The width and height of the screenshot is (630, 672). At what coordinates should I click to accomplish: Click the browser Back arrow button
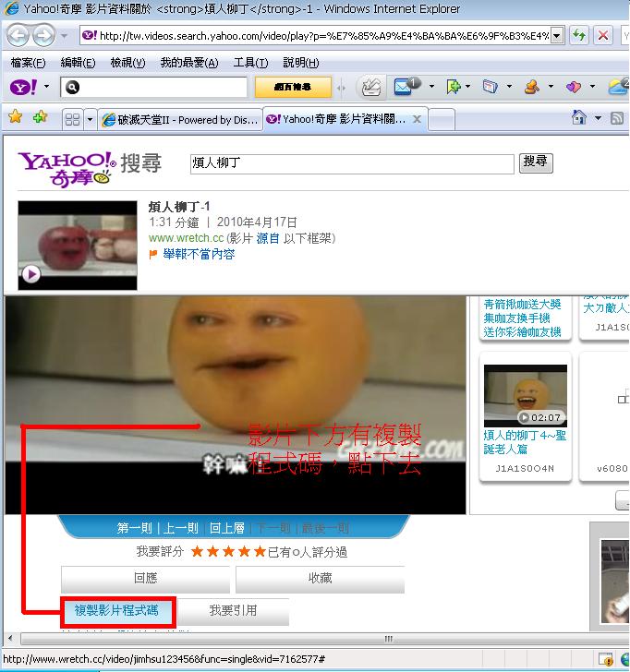coord(18,36)
